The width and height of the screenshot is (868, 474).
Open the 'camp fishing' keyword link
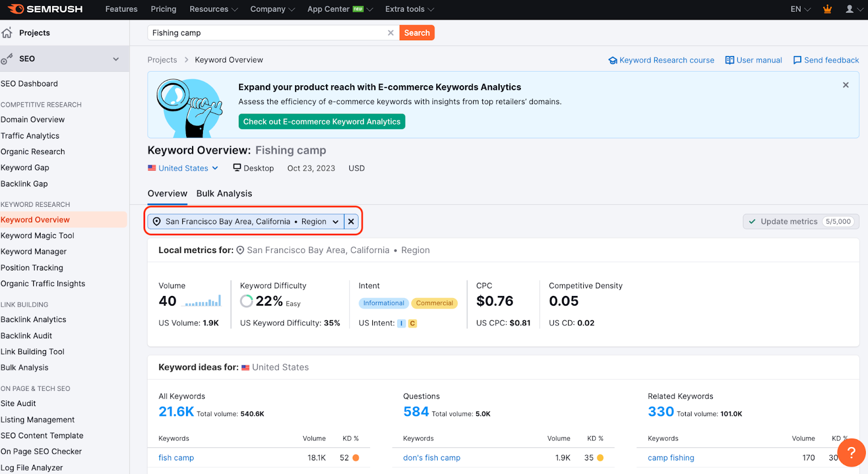[671, 458]
